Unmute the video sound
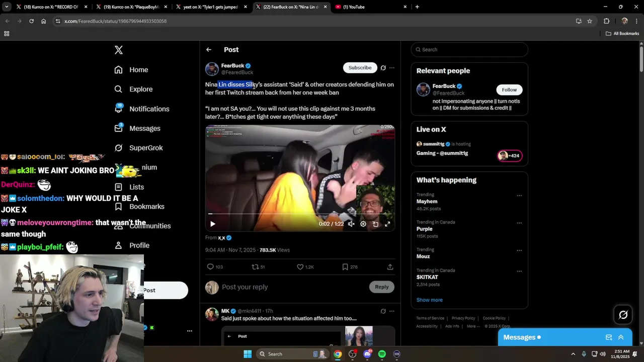This screenshot has height=362, width=644. [351, 224]
